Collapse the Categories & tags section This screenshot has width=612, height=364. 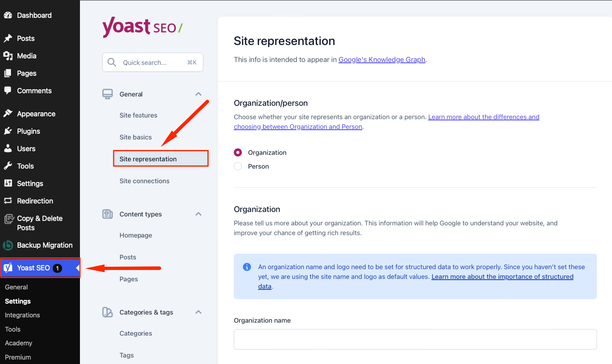point(198,312)
